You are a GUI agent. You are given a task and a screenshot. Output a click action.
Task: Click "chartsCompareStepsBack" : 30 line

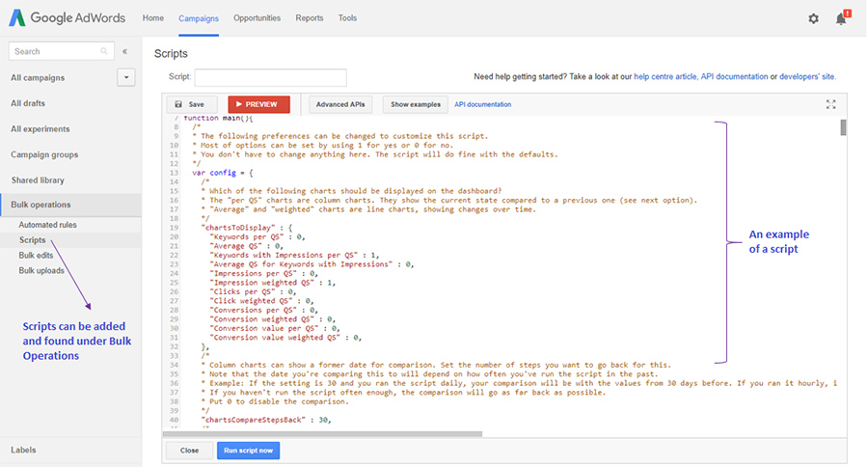point(266,420)
